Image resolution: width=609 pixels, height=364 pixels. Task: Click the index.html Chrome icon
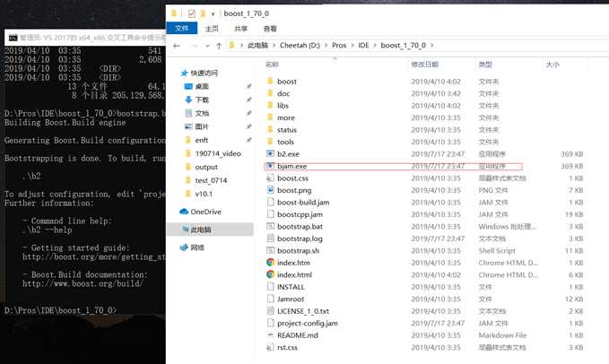pos(270,274)
